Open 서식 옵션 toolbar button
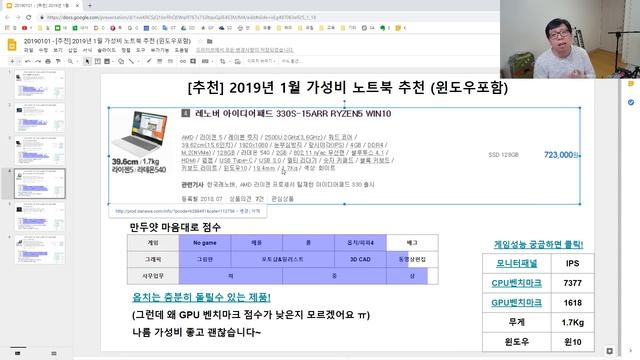This screenshot has height=360, width=640. [291, 61]
